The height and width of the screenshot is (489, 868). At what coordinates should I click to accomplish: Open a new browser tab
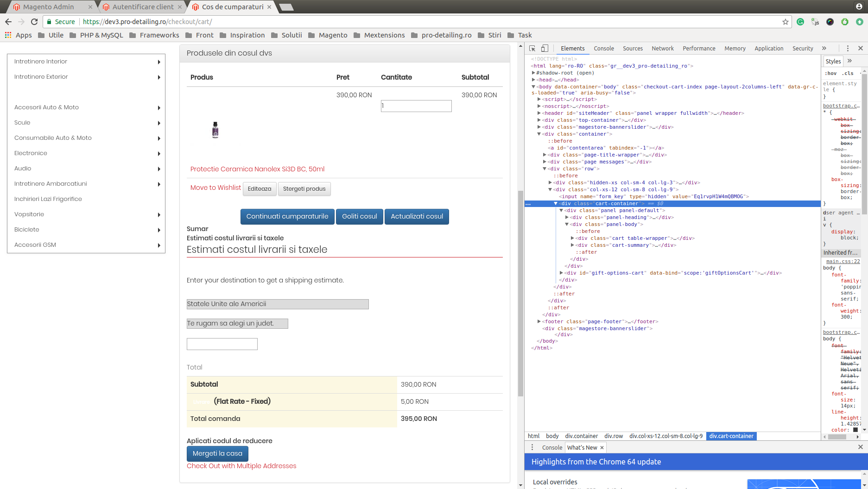point(286,7)
